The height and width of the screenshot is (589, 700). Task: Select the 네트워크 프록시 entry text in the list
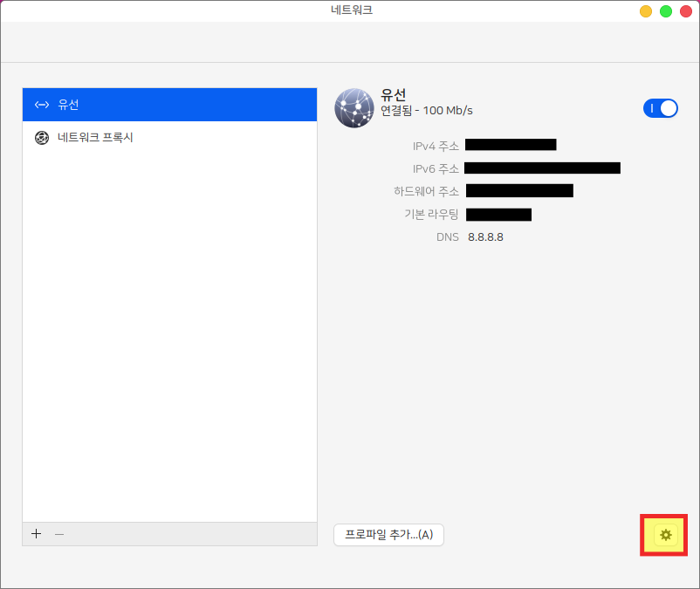pos(95,138)
